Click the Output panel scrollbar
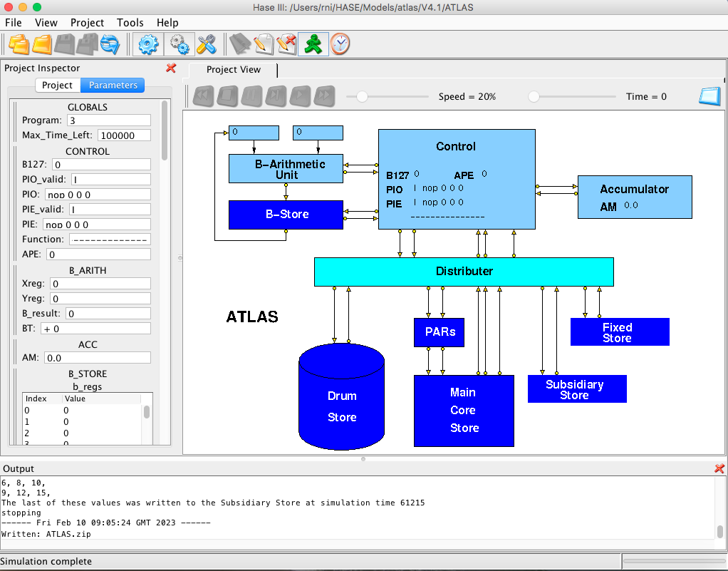 [719, 531]
